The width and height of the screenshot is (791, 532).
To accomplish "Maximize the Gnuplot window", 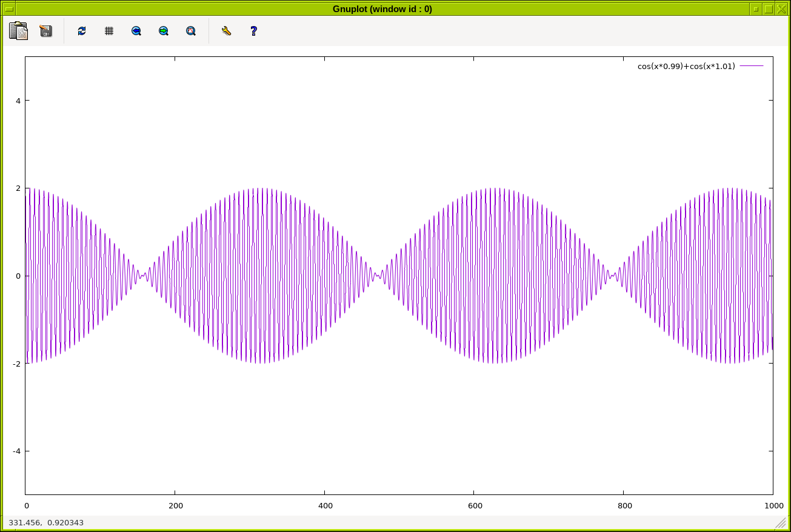I will pos(769,9).
